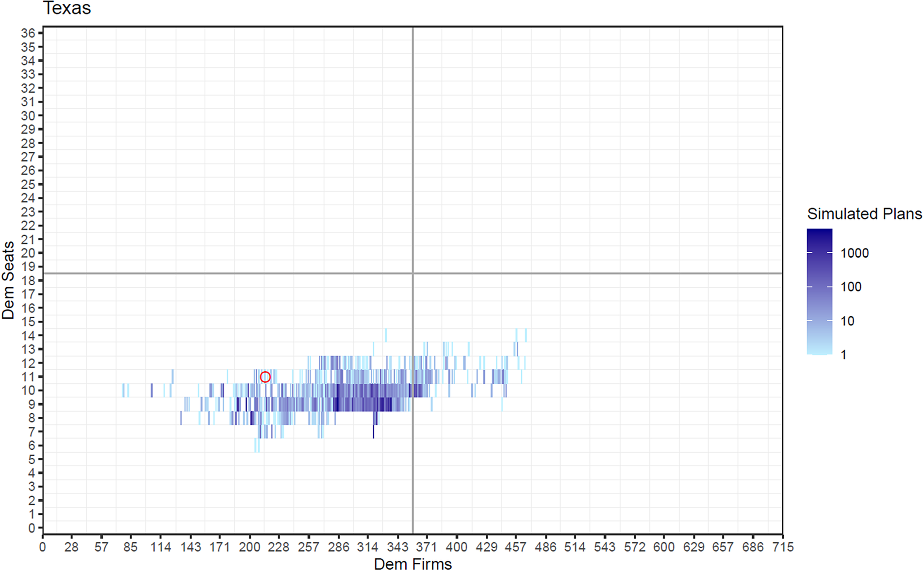The image size is (924, 571).
Task: Click x-axis label '715'
Action: [783, 547]
